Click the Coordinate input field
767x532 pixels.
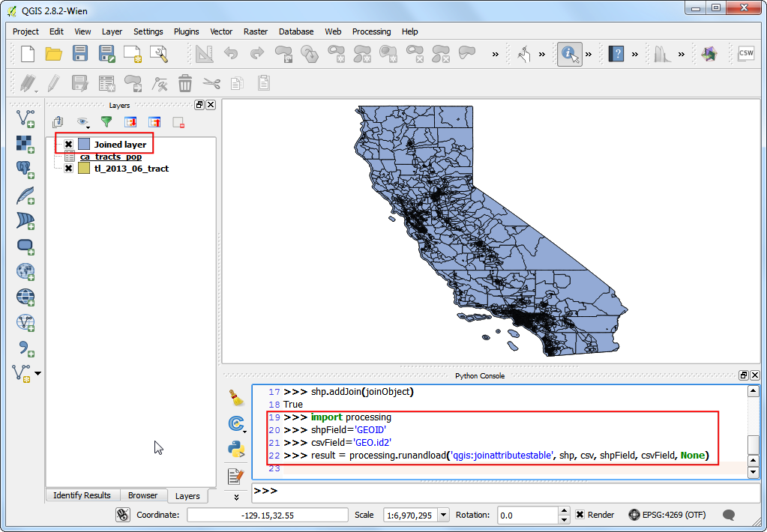[268, 515]
